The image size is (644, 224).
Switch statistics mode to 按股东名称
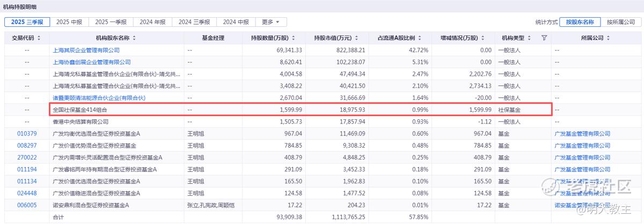pyautogui.click(x=580, y=22)
